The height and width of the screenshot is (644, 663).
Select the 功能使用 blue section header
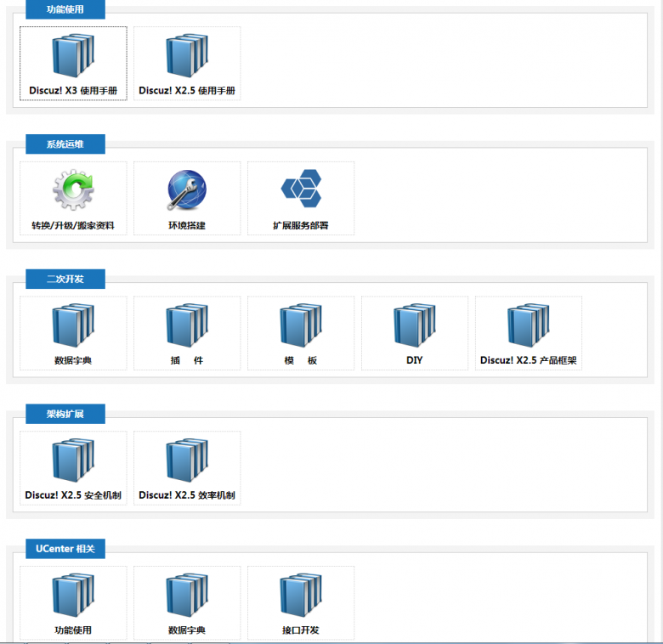click(65, 9)
